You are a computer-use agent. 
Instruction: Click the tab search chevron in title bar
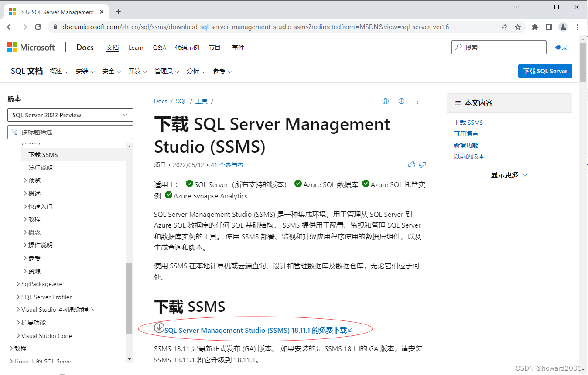pos(516,7)
